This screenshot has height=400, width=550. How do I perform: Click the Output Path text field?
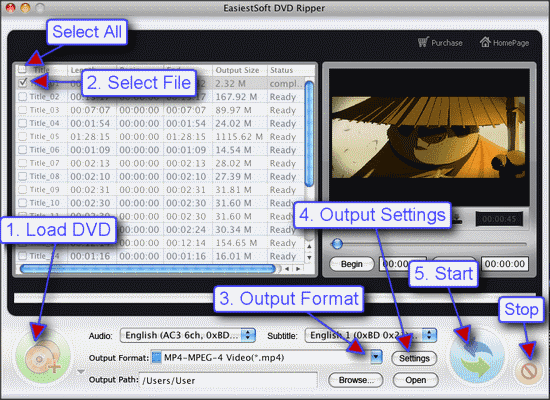click(x=228, y=380)
